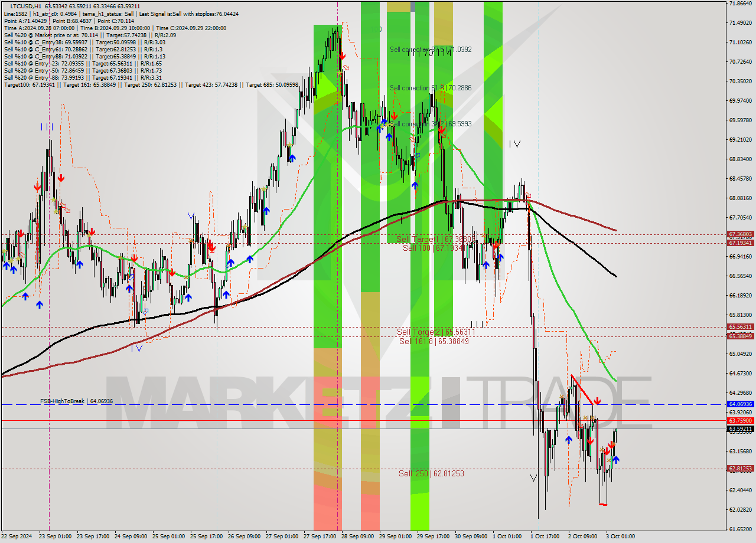The height and width of the screenshot is (543, 756).
Task: Click the 'Sell %10 @ C_Entry38' row
Action: [x=84, y=42]
